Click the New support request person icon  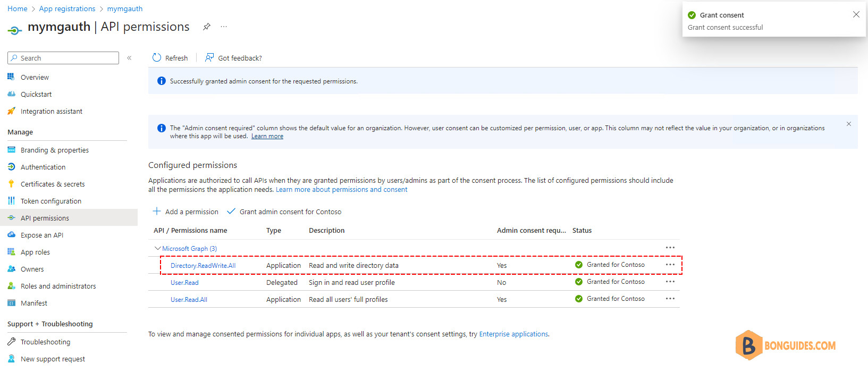coord(11,359)
